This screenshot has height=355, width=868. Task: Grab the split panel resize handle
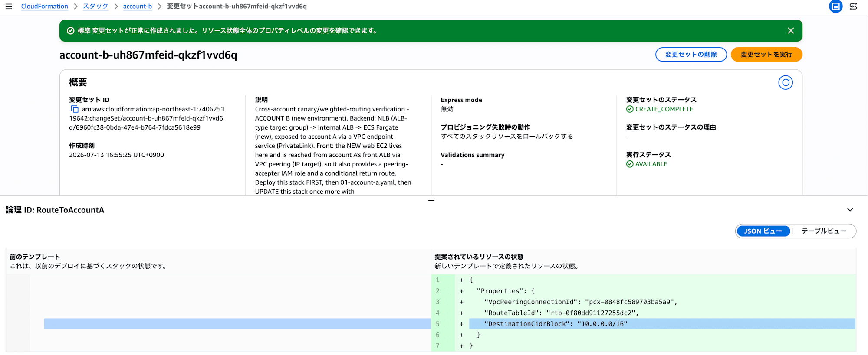(x=431, y=200)
